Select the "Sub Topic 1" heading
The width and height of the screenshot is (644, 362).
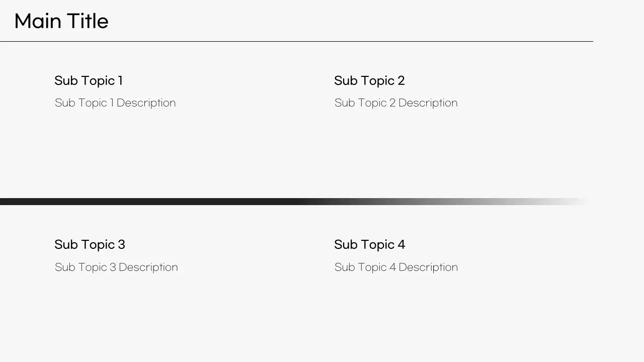(x=89, y=81)
